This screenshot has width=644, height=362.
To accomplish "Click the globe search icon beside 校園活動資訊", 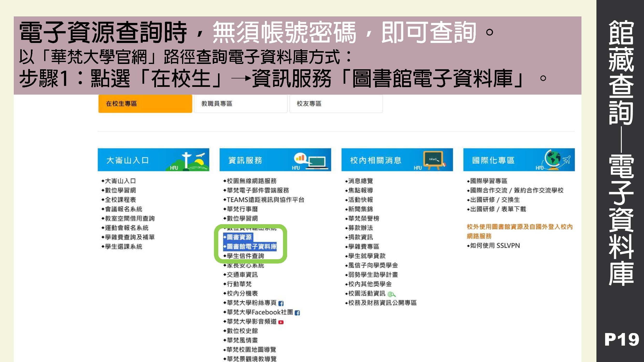I will [391, 294].
